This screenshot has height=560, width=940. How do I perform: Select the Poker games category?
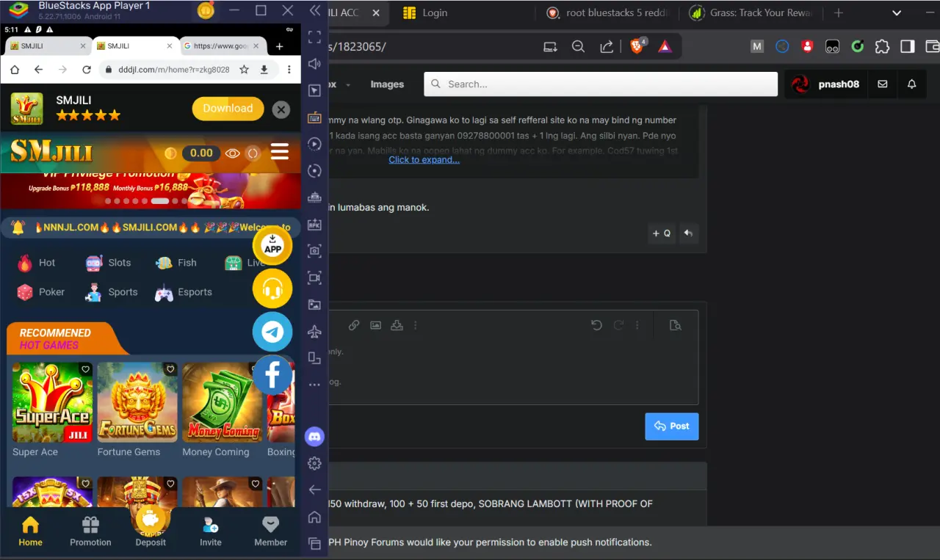(x=41, y=292)
